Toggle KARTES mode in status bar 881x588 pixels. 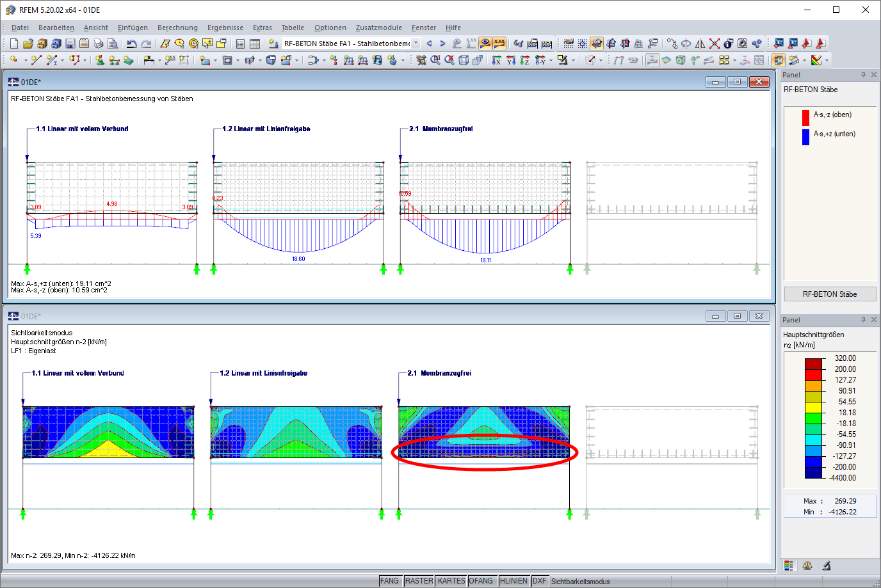(x=451, y=581)
